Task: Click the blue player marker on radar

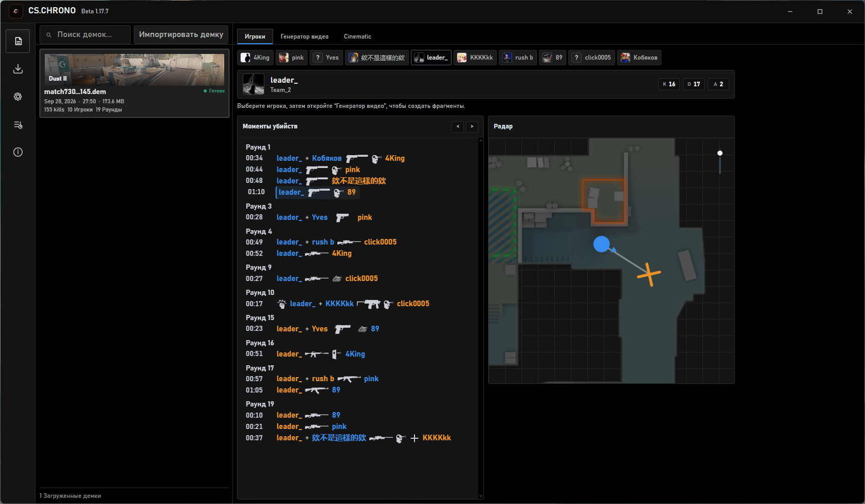Action: tap(601, 244)
